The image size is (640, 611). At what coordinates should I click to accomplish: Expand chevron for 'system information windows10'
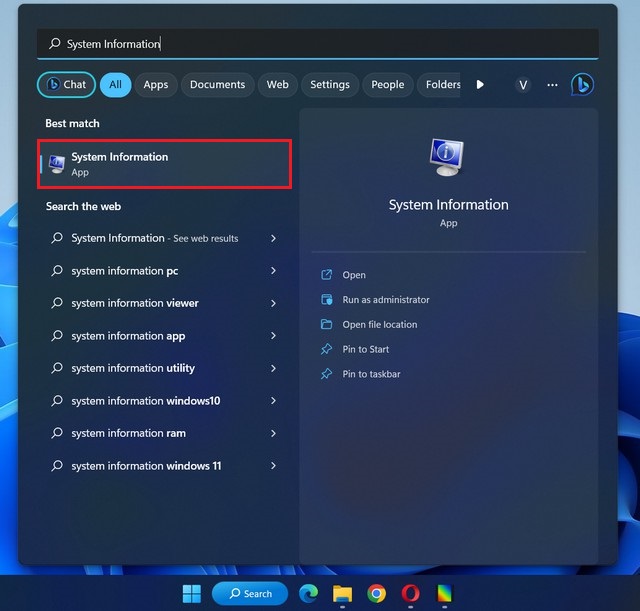(273, 401)
